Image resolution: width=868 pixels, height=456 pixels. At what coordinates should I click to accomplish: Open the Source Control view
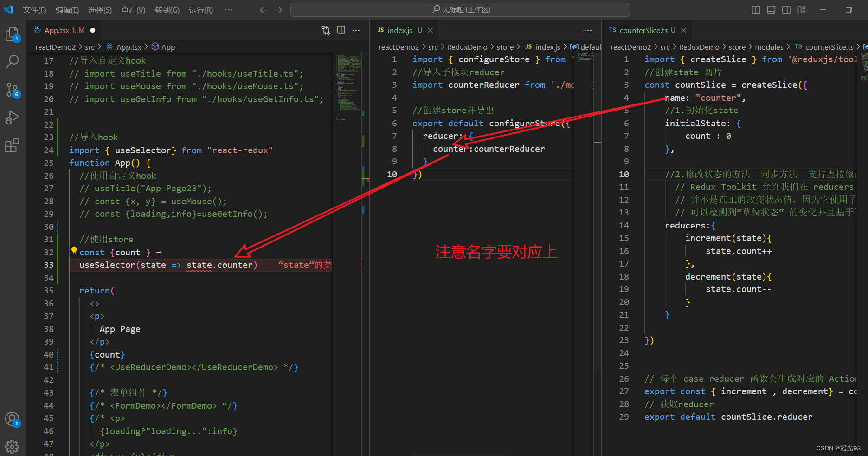point(12,90)
